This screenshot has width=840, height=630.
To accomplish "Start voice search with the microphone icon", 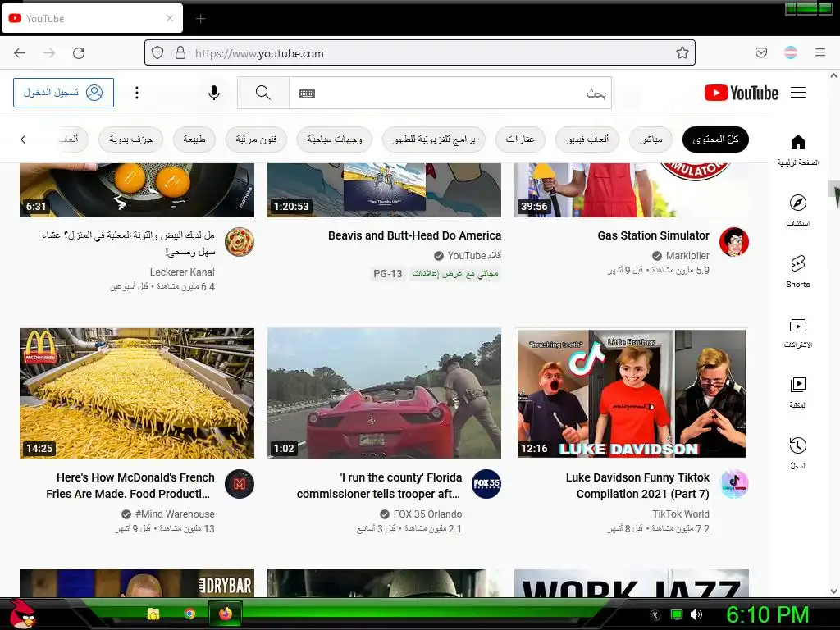I will click(x=214, y=93).
